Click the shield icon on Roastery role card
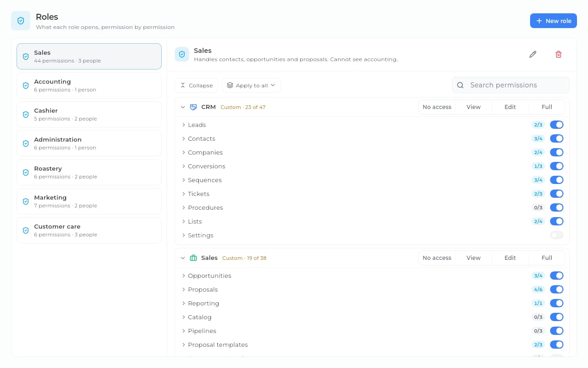Image resolution: width=588 pixels, height=368 pixels. pos(26,172)
